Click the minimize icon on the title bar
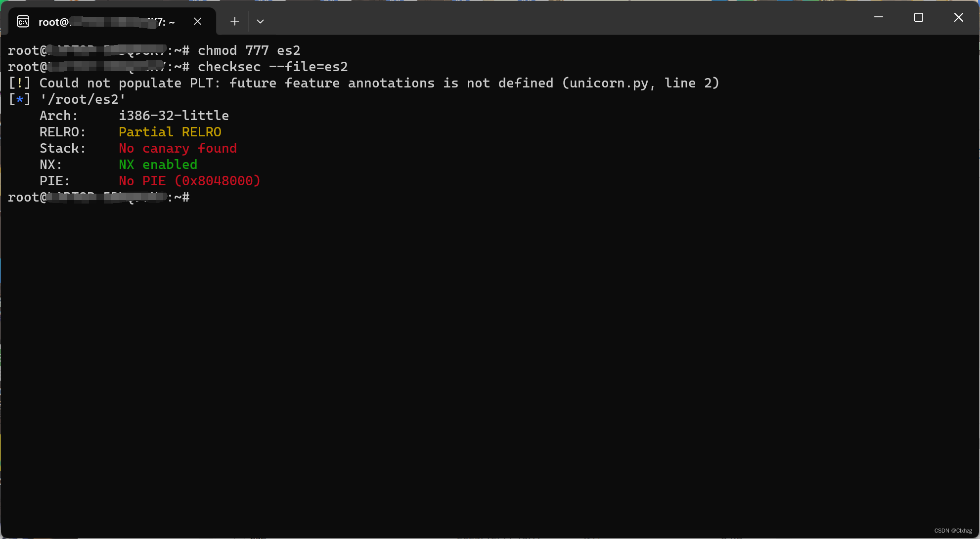Image resolution: width=980 pixels, height=539 pixels. click(x=878, y=17)
